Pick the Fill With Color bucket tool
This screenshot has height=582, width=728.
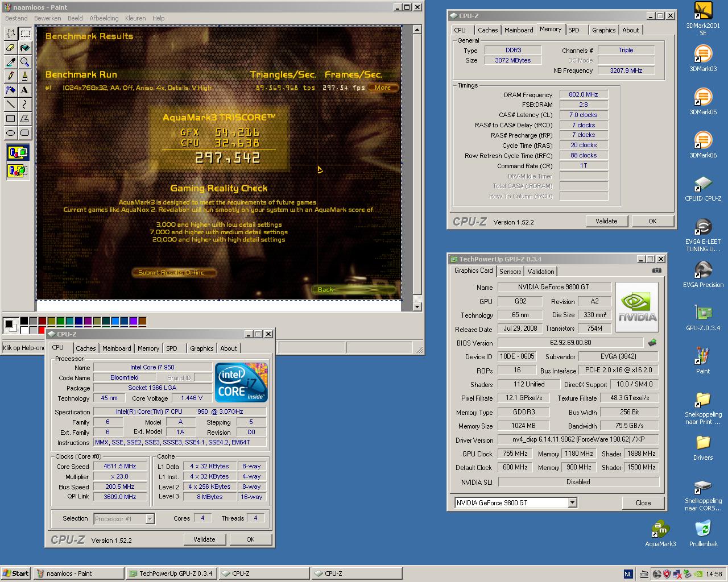24,48
